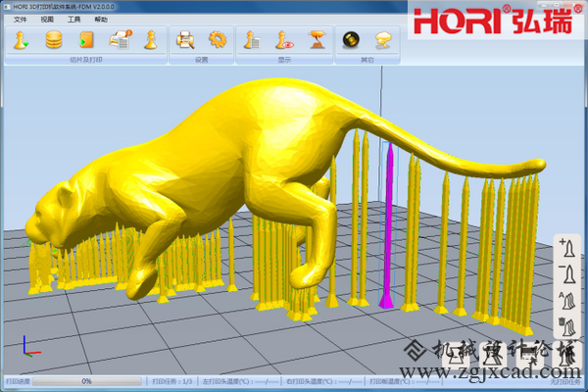
Task: Click the delete all supports trash icon
Action: click(x=567, y=326)
